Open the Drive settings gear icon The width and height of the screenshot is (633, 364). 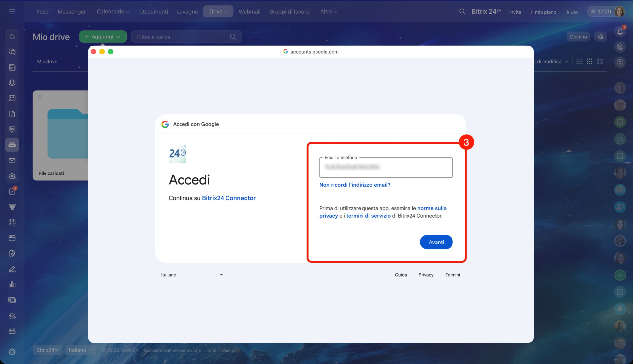601,37
